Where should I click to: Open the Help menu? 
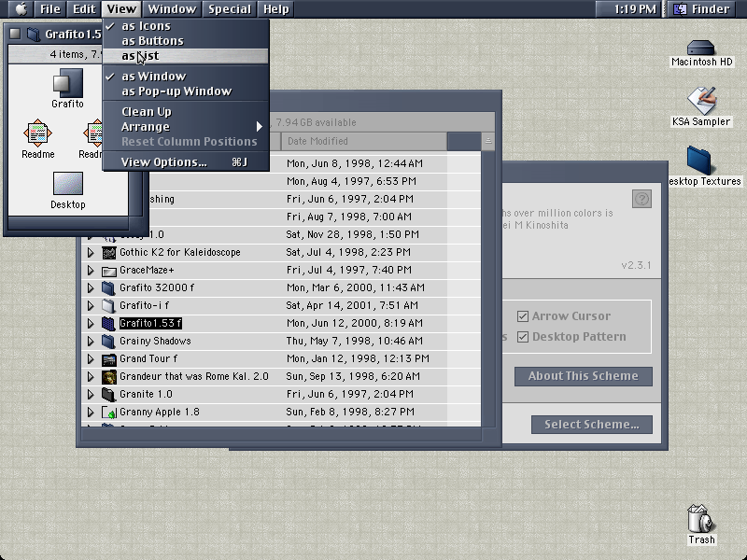pos(276,8)
